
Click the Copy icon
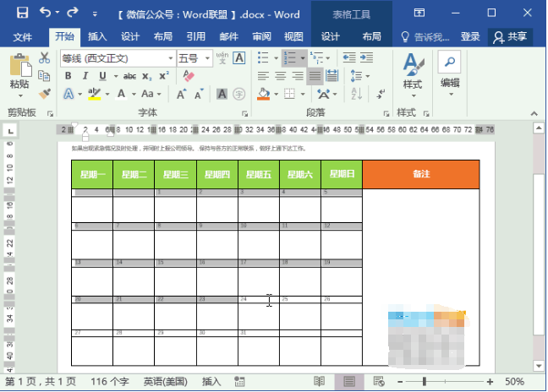(x=44, y=76)
